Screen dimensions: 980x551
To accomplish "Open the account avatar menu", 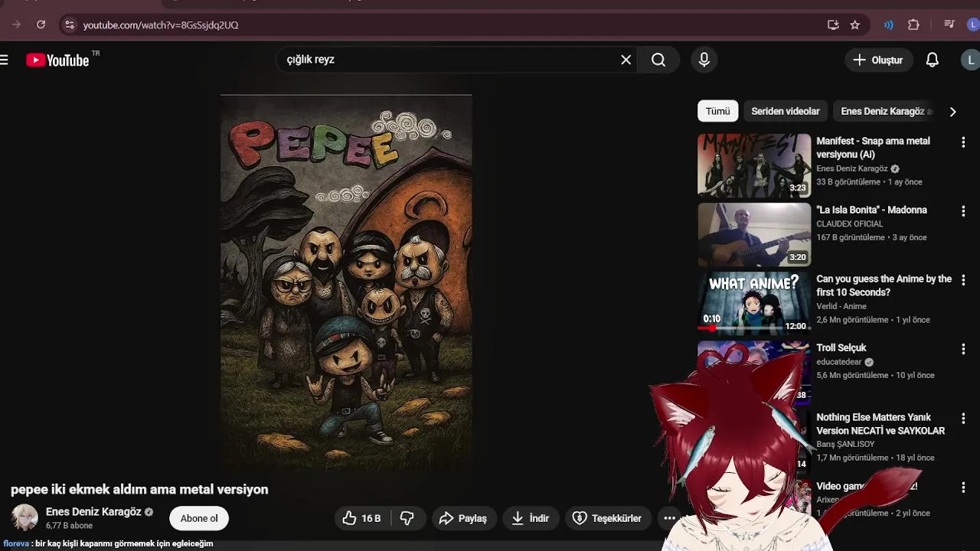I will tap(971, 60).
